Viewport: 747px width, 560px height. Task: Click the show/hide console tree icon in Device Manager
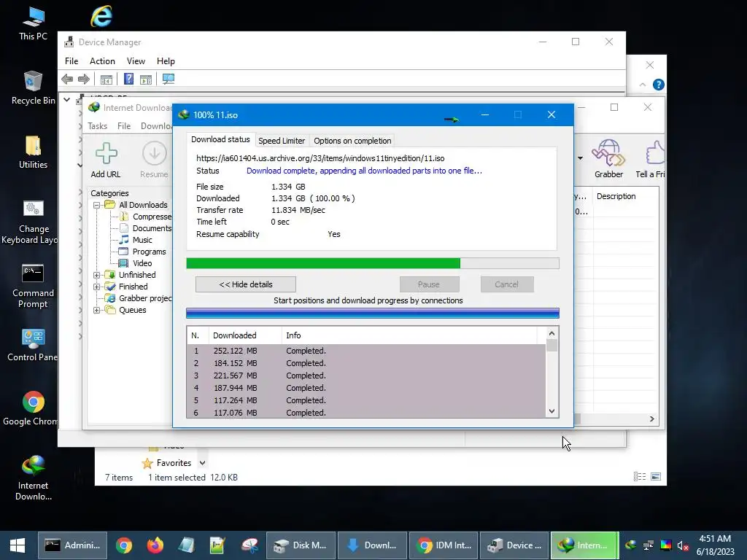(x=107, y=79)
